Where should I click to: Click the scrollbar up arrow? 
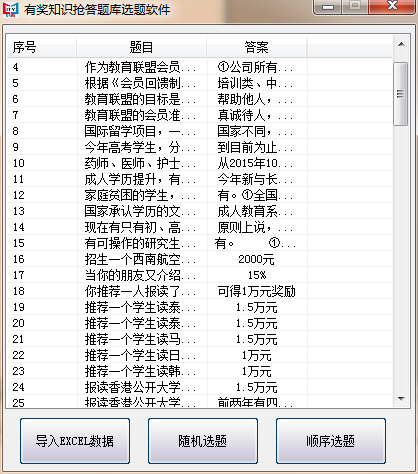[x=401, y=45]
